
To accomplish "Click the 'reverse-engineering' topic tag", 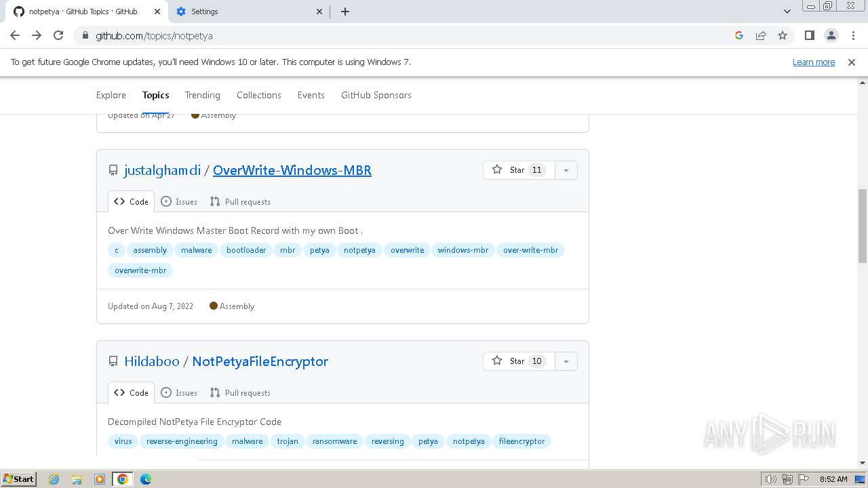I will 182,441.
